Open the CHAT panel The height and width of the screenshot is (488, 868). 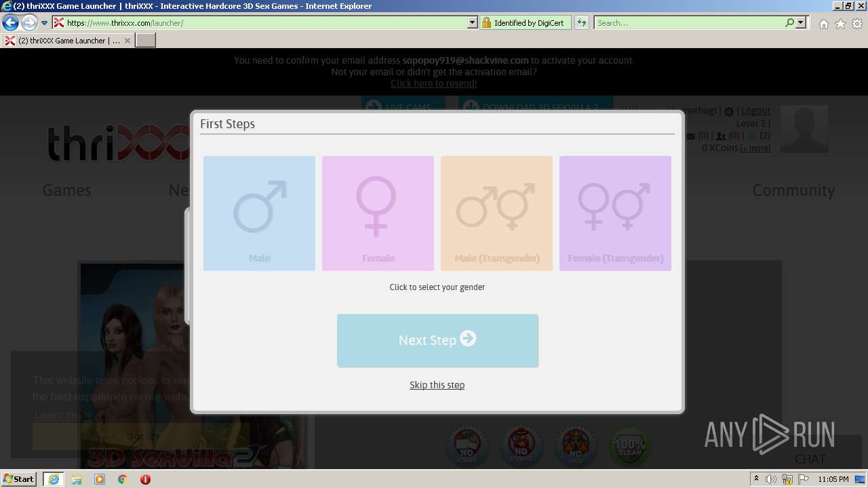pyautogui.click(x=810, y=459)
